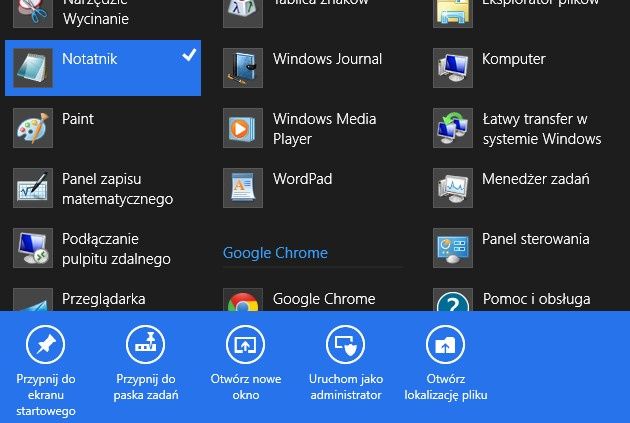
Task: Select the Przeglądarka label
Action: (x=104, y=299)
